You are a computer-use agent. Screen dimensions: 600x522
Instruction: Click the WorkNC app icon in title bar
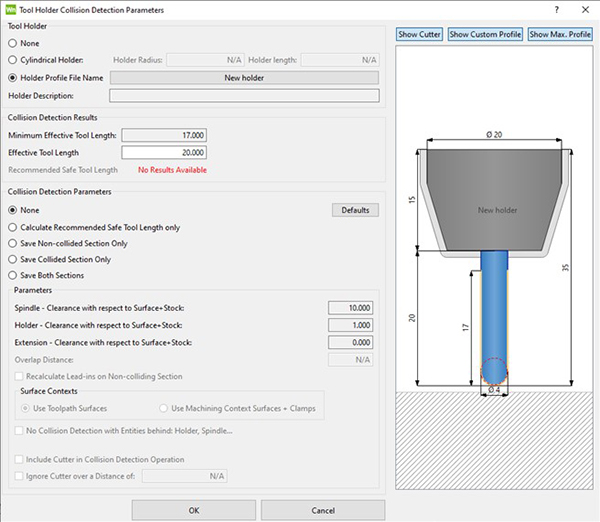pos(11,9)
